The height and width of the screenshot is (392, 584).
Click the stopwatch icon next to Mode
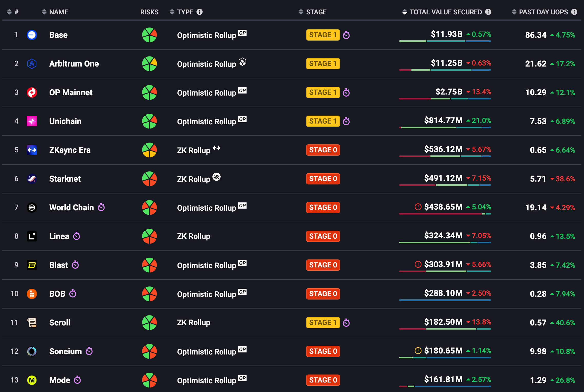point(77,380)
